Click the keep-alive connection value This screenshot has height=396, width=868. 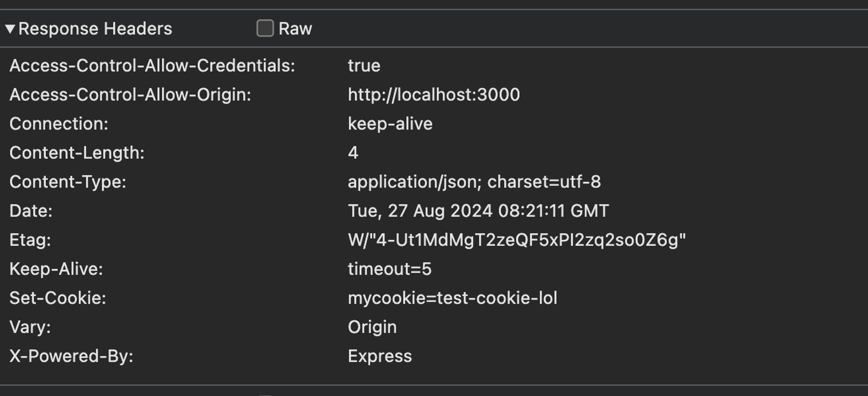(x=390, y=124)
